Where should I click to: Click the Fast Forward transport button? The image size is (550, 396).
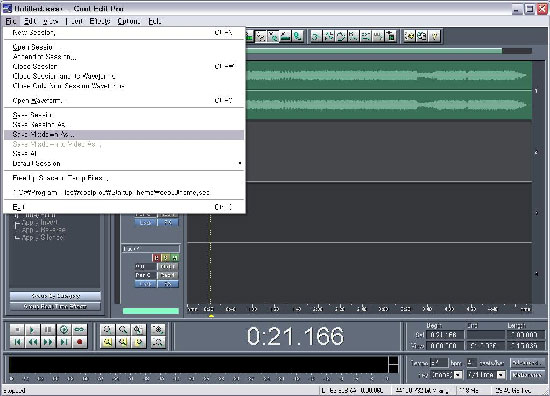coord(48,342)
